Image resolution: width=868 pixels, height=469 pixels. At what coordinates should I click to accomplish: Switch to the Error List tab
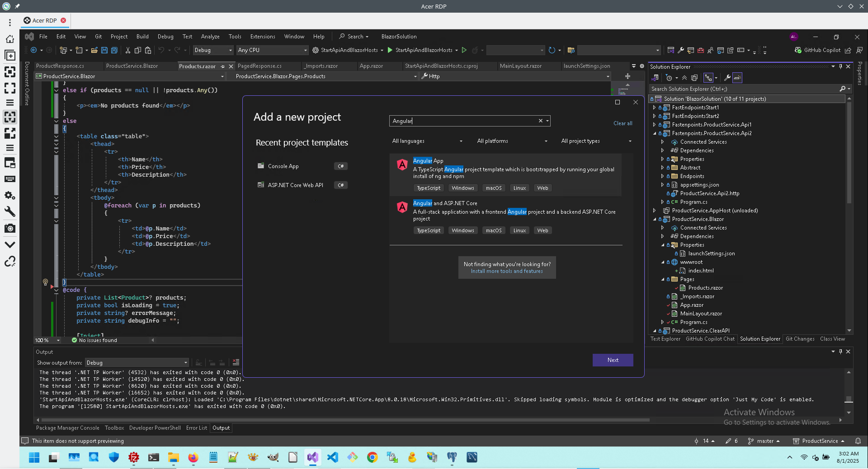click(197, 428)
